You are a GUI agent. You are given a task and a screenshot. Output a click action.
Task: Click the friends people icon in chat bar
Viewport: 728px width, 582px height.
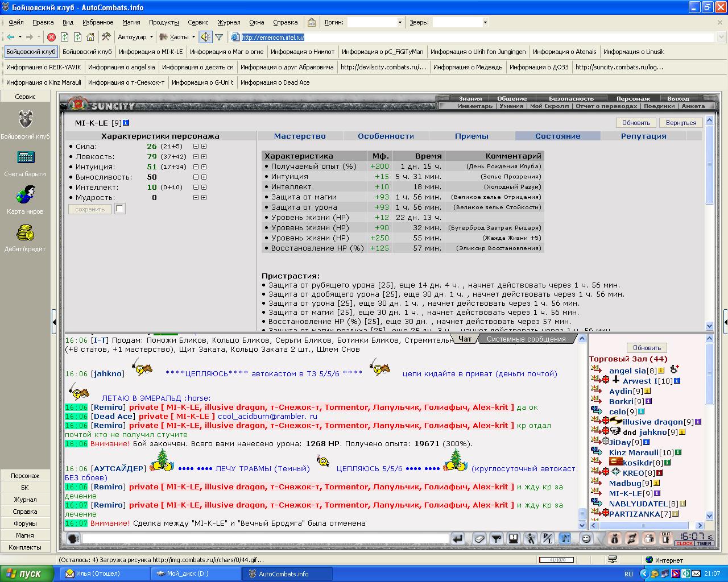pos(648,538)
